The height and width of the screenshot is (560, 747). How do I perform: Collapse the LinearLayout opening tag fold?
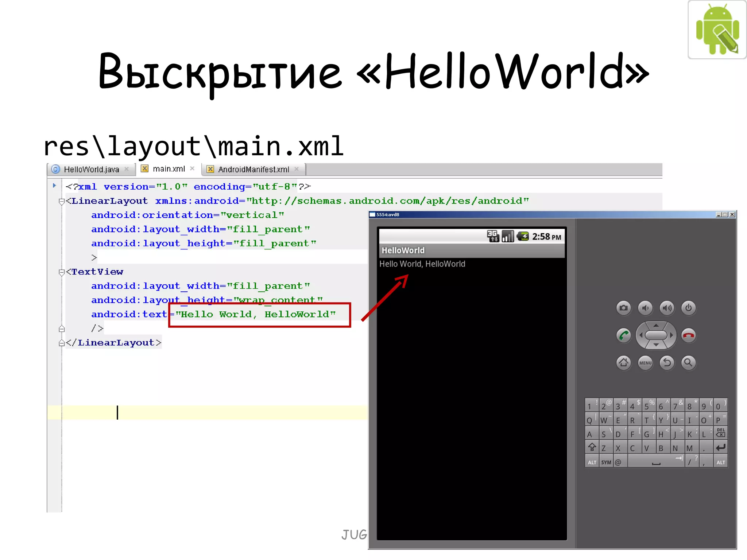pyautogui.click(x=62, y=201)
